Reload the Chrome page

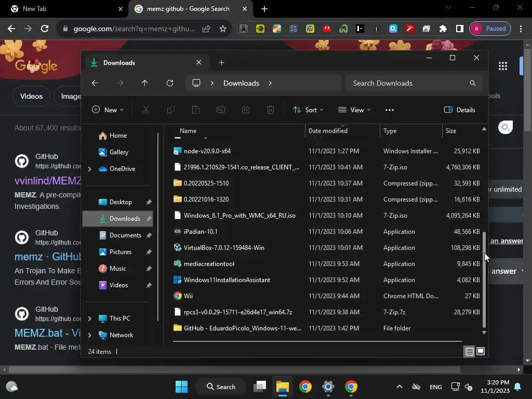point(45,29)
